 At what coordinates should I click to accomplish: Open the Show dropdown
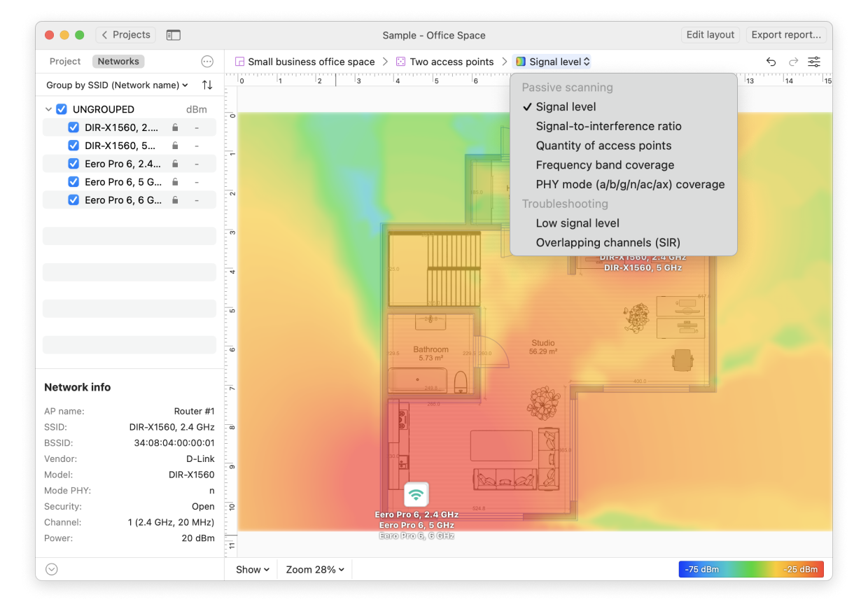point(252,570)
